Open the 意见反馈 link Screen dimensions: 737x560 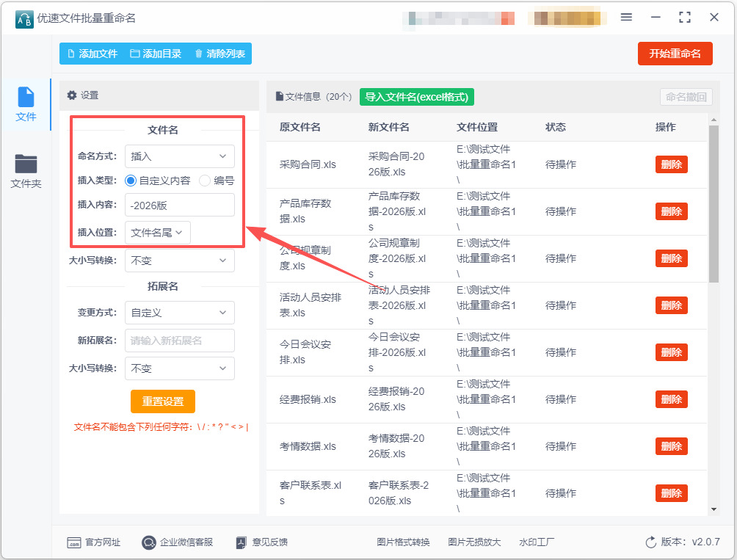(269, 542)
